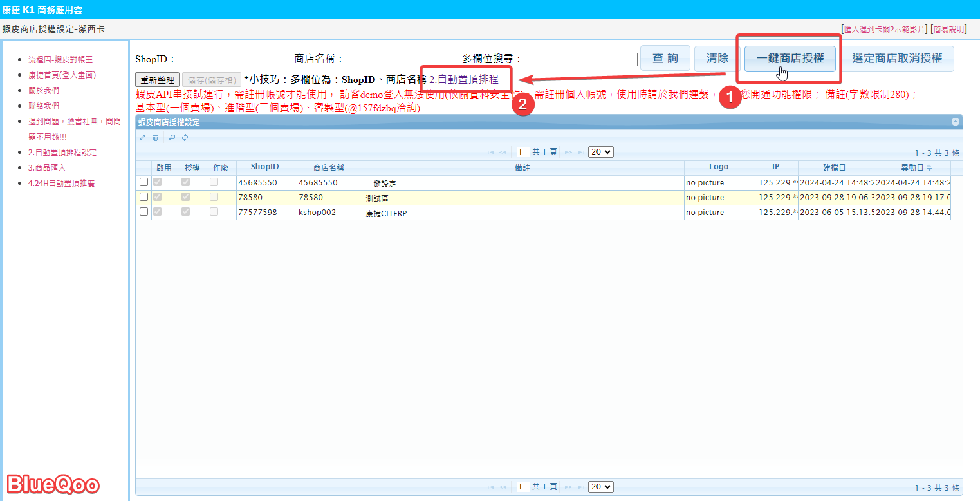Viewport: 980px width, 501px height.
Task: Sort the grid by 異動日 column header
Action: point(912,167)
